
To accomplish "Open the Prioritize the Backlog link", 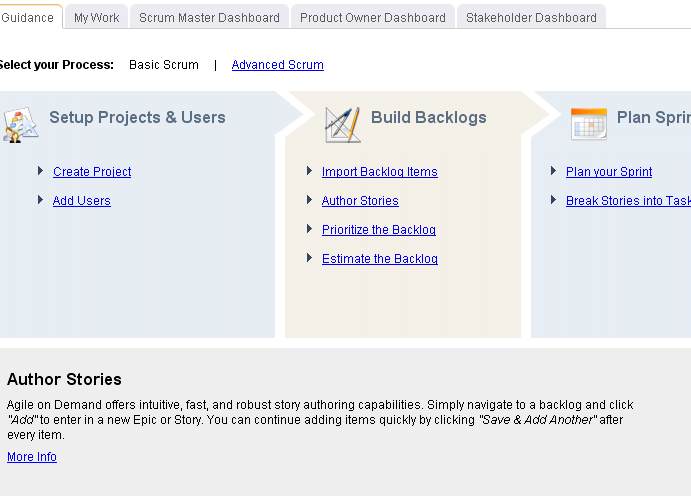I will click(378, 230).
